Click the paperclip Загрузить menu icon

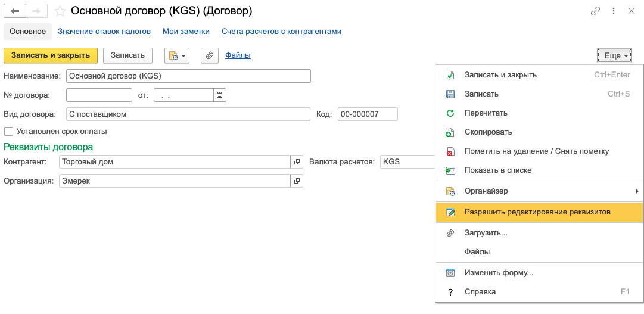[x=450, y=233]
